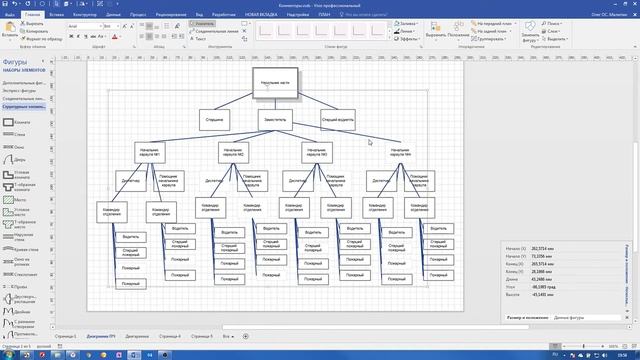Expand На передний план dropdown
Screen dimensions: 640x360
[x=516, y=24]
